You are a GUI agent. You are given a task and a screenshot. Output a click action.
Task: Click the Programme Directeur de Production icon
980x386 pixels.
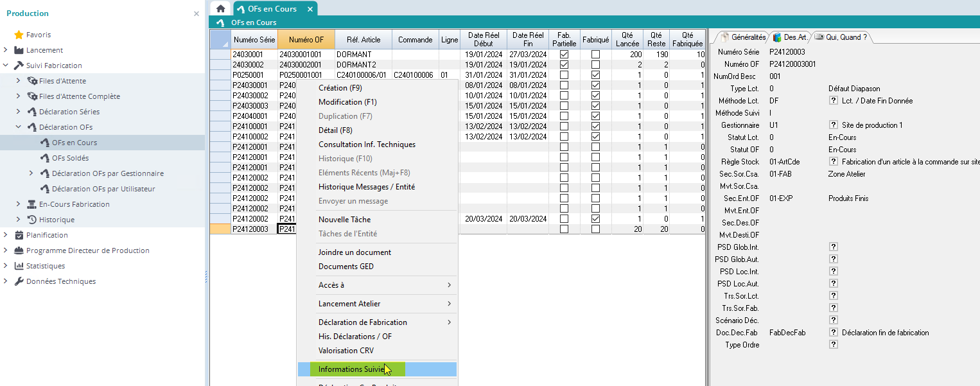(x=19, y=250)
